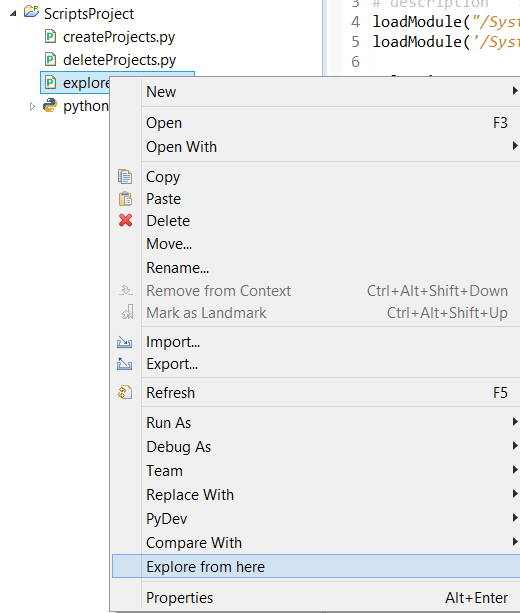The image size is (520, 613).
Task: Click the Refresh icon
Action: [125, 393]
